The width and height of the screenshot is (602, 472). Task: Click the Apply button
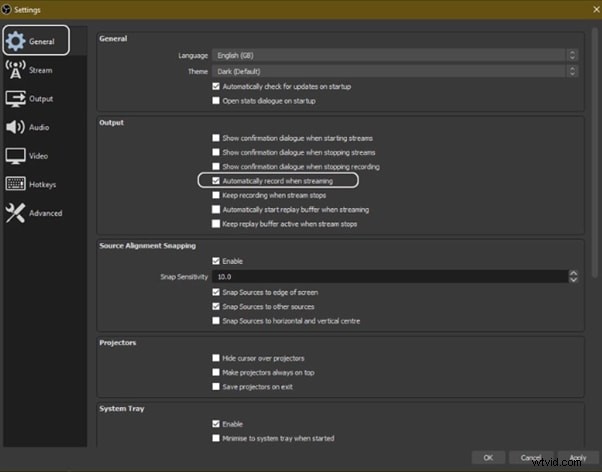point(574,457)
